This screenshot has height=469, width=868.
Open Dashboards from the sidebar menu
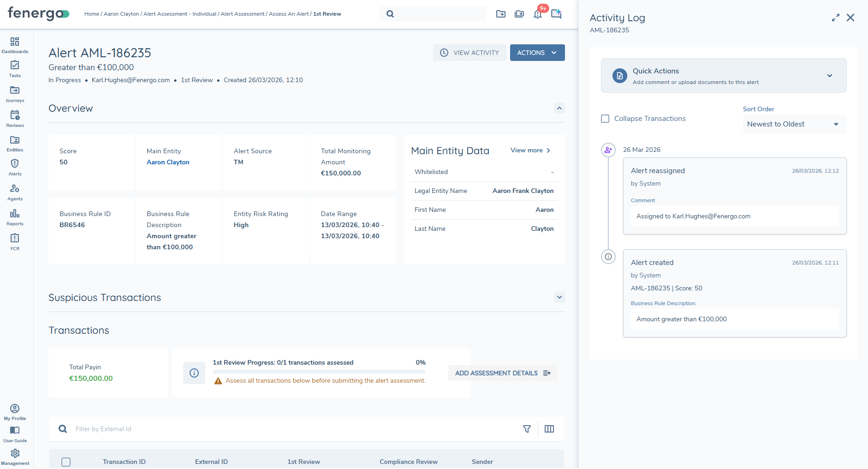pyautogui.click(x=15, y=45)
